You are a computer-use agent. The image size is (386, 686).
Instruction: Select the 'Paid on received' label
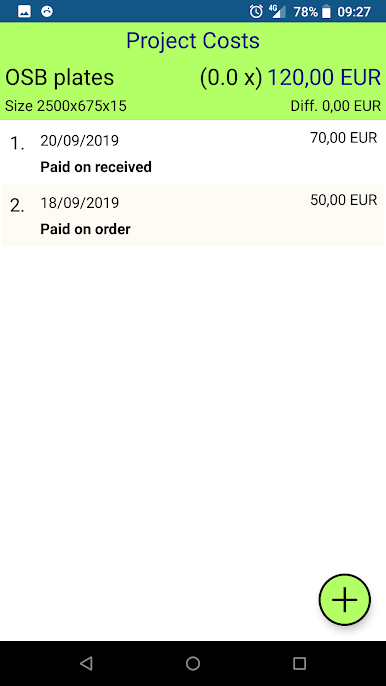(96, 167)
